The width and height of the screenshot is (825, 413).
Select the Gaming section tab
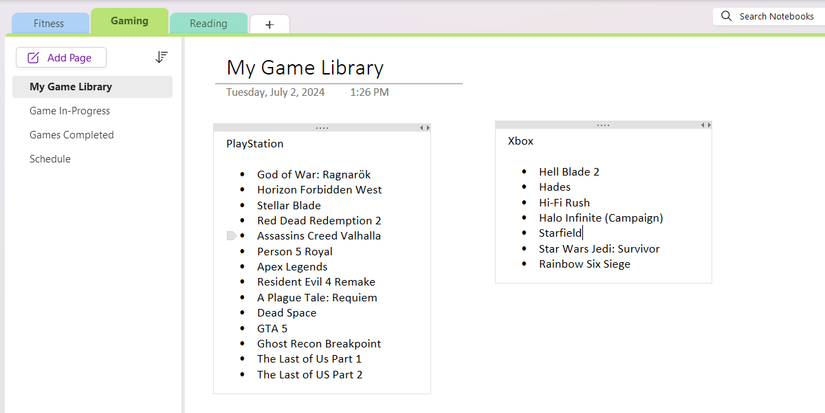point(129,21)
